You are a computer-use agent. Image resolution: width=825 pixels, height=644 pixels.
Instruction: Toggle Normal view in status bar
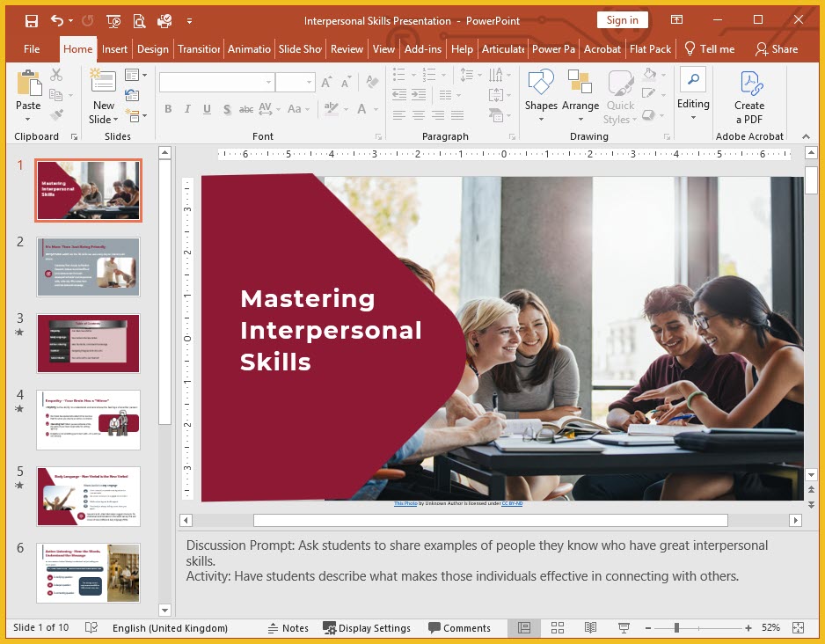tap(523, 627)
